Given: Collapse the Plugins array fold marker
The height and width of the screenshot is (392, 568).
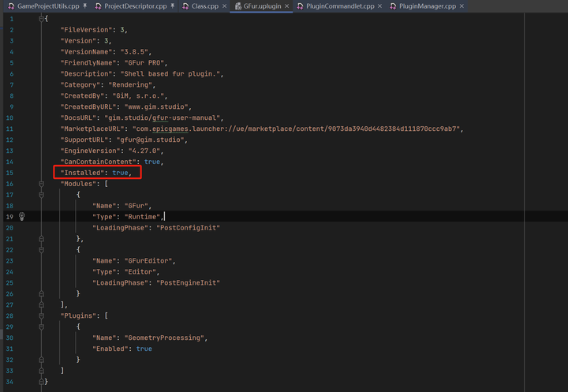Looking at the screenshot, I should click(x=41, y=315).
